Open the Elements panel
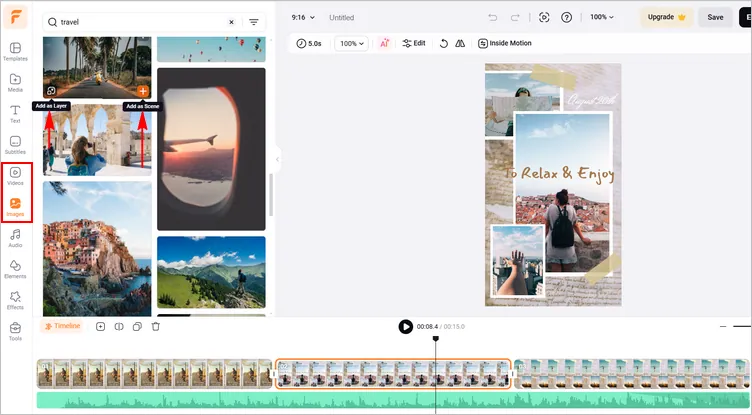The height and width of the screenshot is (415, 752). 15,270
